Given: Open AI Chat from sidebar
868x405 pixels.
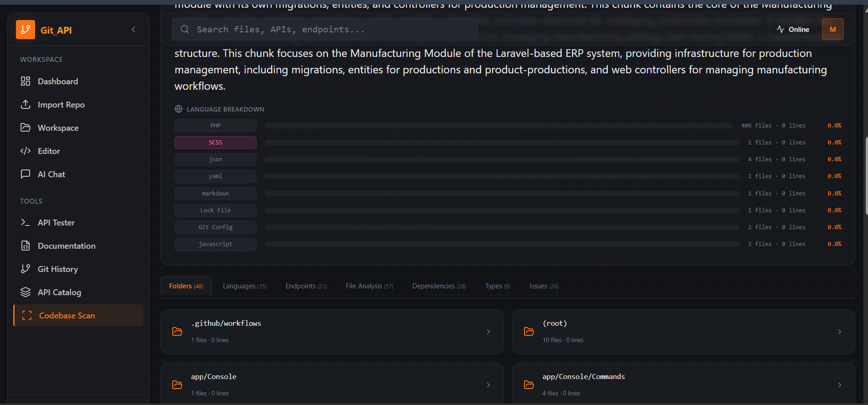Looking at the screenshot, I should [x=78, y=174].
